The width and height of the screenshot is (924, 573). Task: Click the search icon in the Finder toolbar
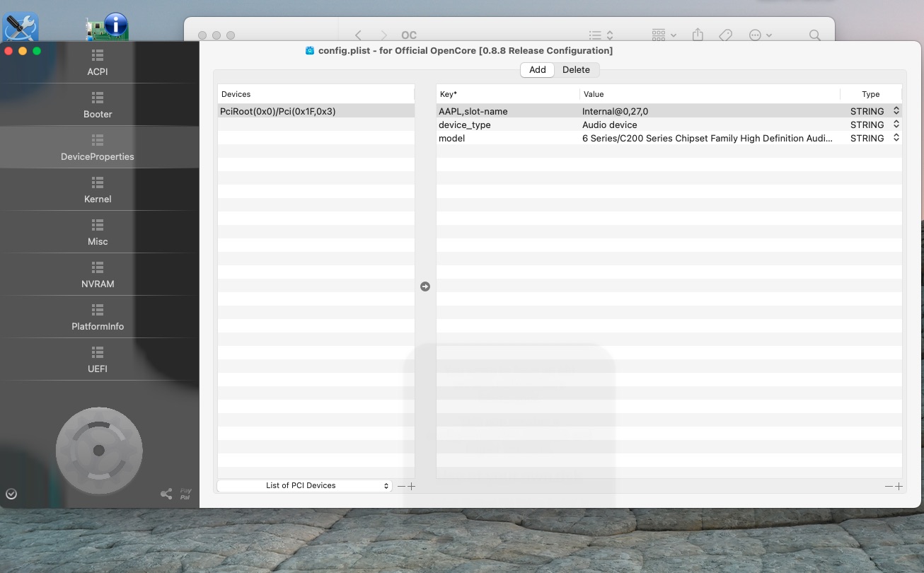click(x=815, y=35)
